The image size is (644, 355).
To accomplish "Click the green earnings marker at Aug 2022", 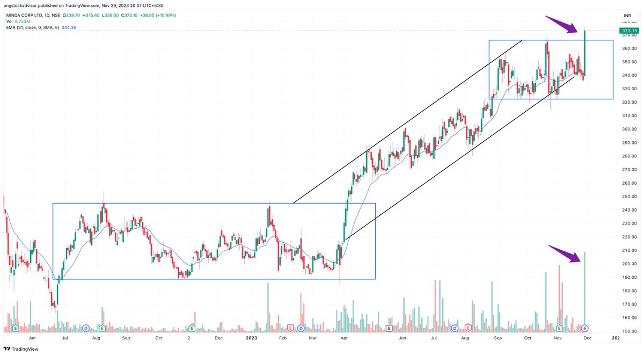I will (x=102, y=328).
